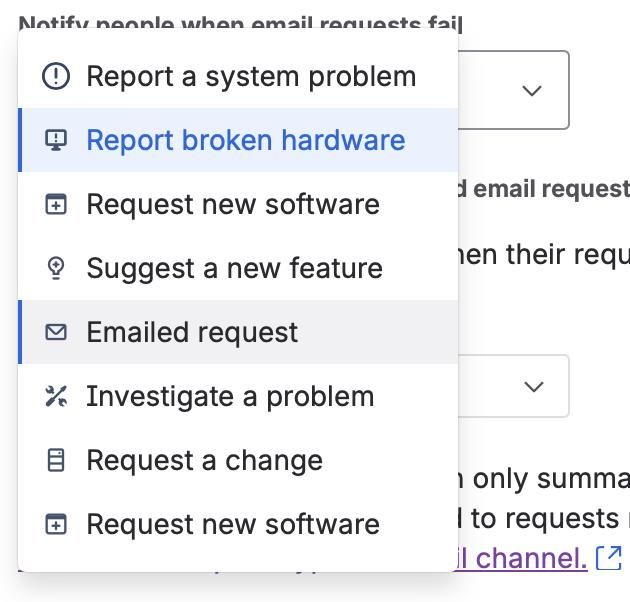
Task: Select Suggest a new feature request type
Action: (234, 268)
